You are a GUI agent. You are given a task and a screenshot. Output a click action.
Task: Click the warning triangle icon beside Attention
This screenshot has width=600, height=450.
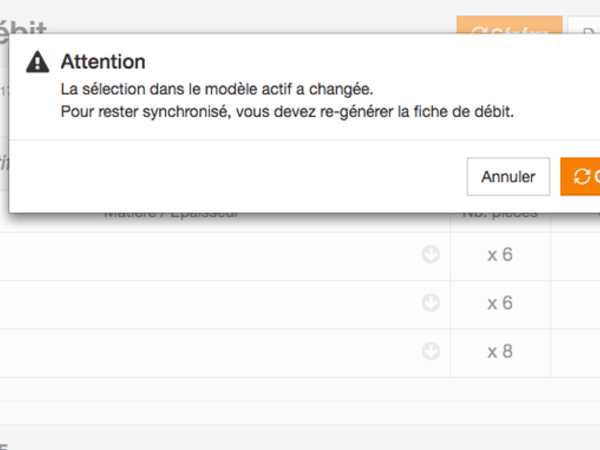pyautogui.click(x=38, y=62)
